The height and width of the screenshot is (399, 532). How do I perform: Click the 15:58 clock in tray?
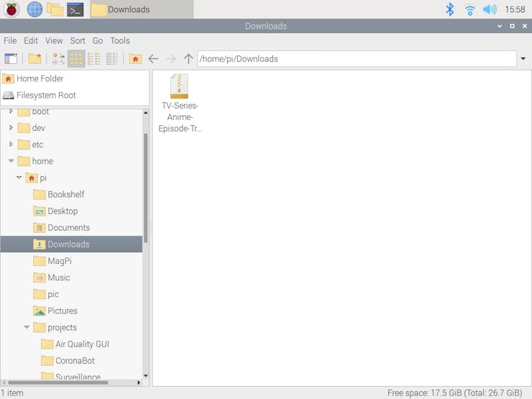[x=515, y=9]
